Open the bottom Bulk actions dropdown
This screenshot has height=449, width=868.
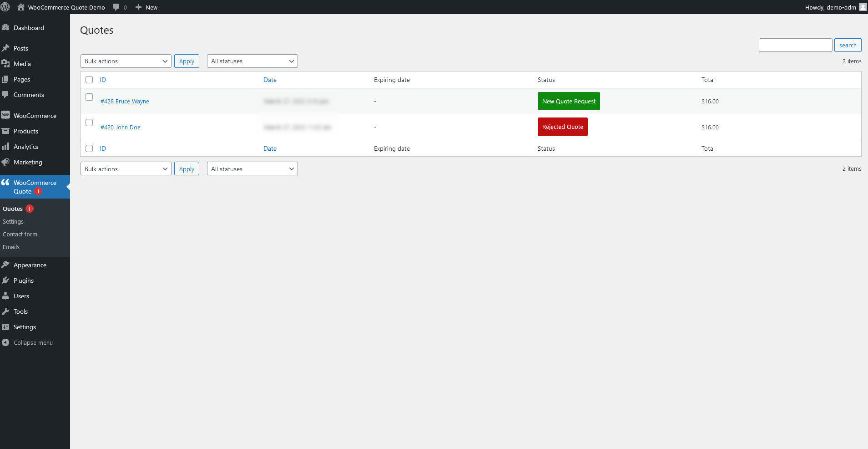click(126, 169)
